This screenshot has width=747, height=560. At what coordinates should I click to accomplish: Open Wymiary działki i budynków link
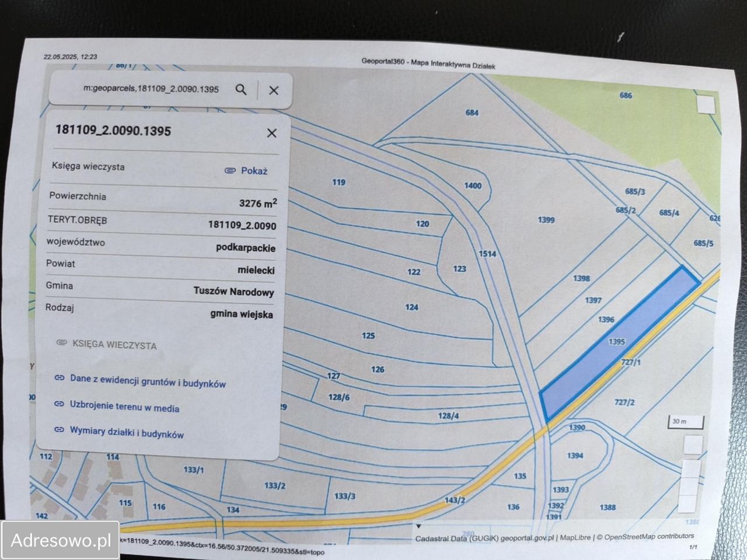point(119,432)
